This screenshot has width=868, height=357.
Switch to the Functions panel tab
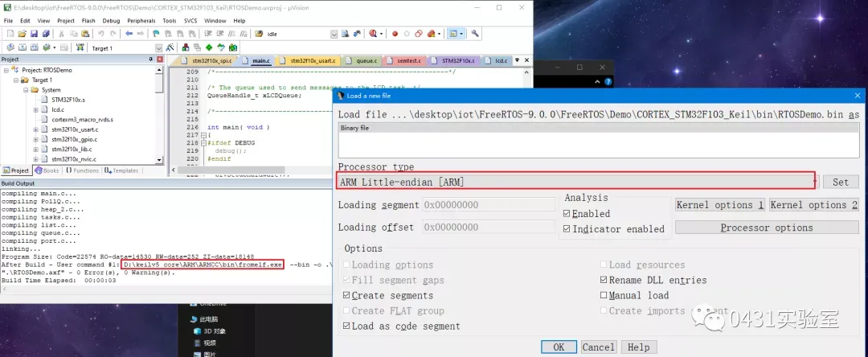pos(82,170)
